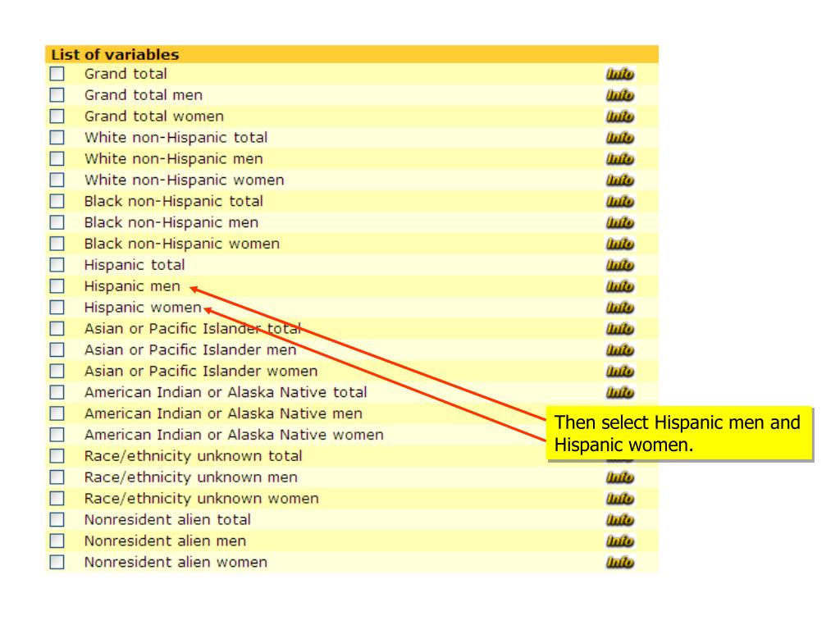Viewport: 840px width, 630px height.
Task: Click the 'Hispanic women' label text
Action: 143,307
